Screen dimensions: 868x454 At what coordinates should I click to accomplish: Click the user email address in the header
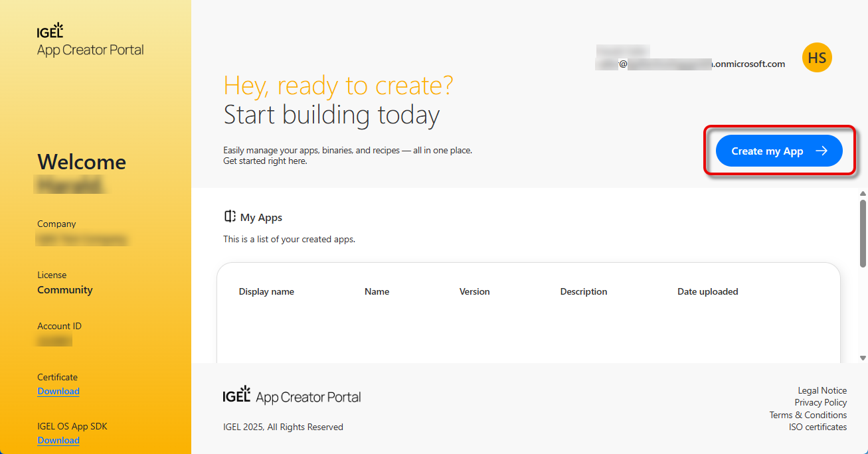point(691,64)
